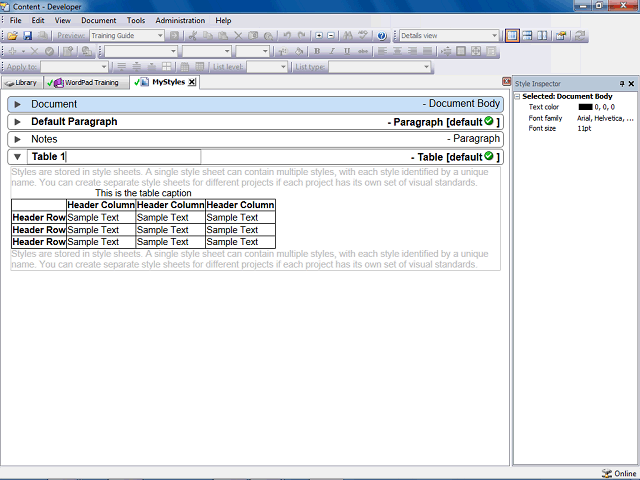640x480 pixels.
Task: Expand the Notes style row
Action: [18, 140]
